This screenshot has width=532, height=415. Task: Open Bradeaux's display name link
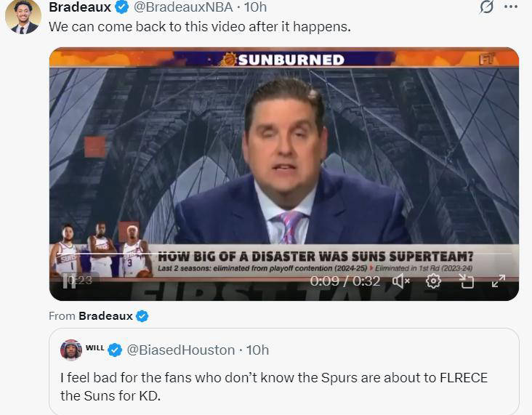pos(80,7)
